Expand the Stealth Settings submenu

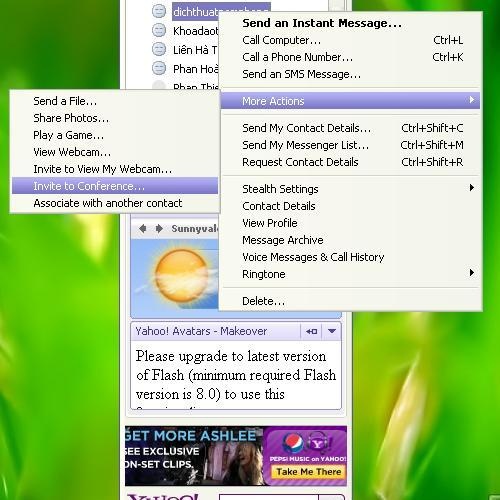click(x=350, y=189)
